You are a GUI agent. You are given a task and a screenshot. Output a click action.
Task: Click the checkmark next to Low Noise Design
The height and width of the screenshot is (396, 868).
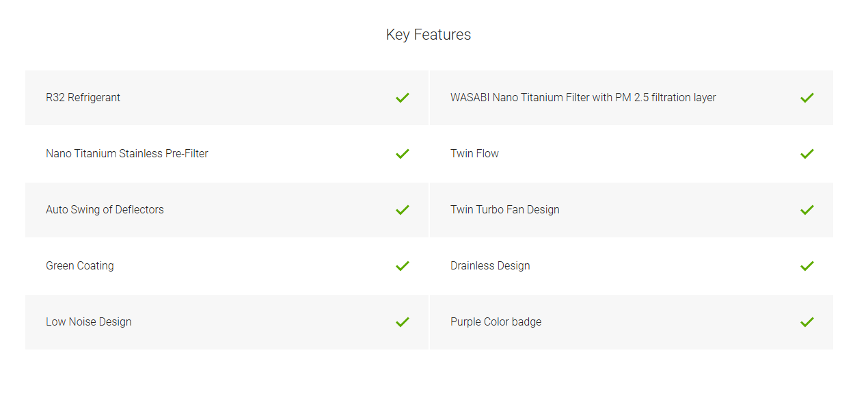coord(403,322)
